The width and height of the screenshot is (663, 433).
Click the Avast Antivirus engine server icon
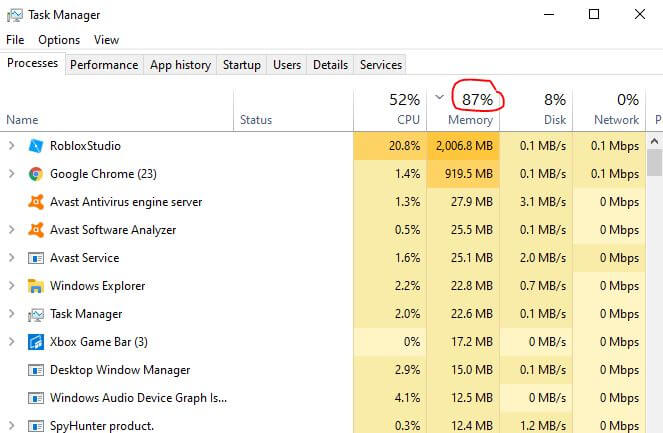(36, 202)
